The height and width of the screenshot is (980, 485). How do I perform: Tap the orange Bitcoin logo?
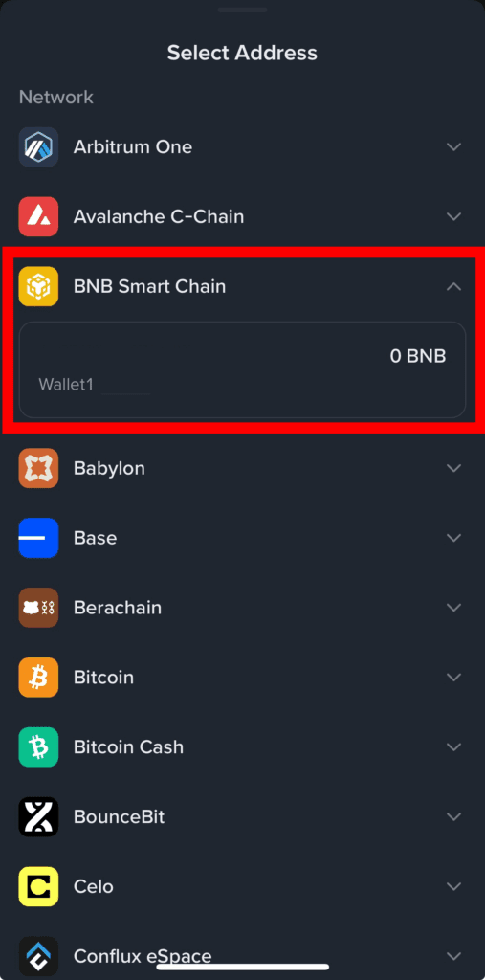[x=39, y=677]
